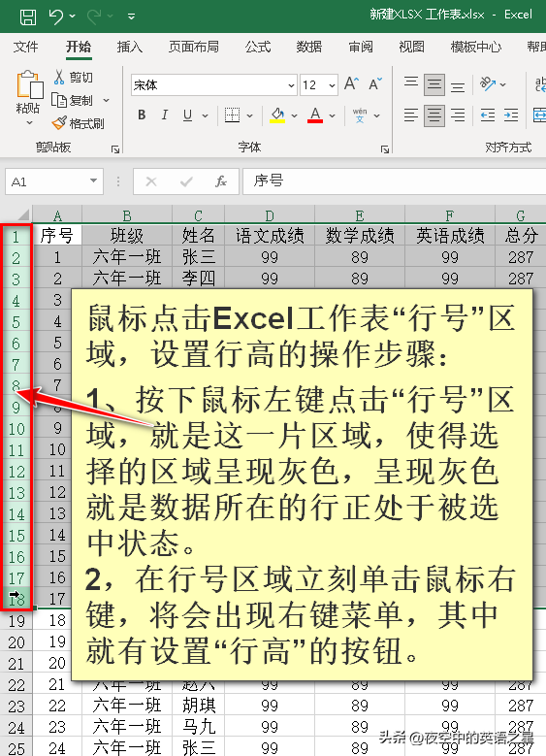Screen dimensions: 546x756
Task: Save the workbook with the floppy icon
Action: click(27, 16)
